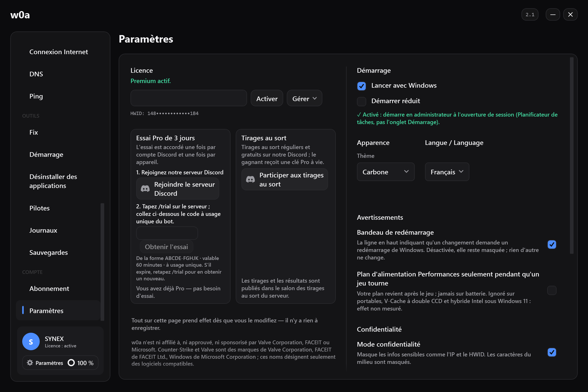The width and height of the screenshot is (588, 392).
Task: Click the settings panel vertical scrollbar
Action: (572, 156)
